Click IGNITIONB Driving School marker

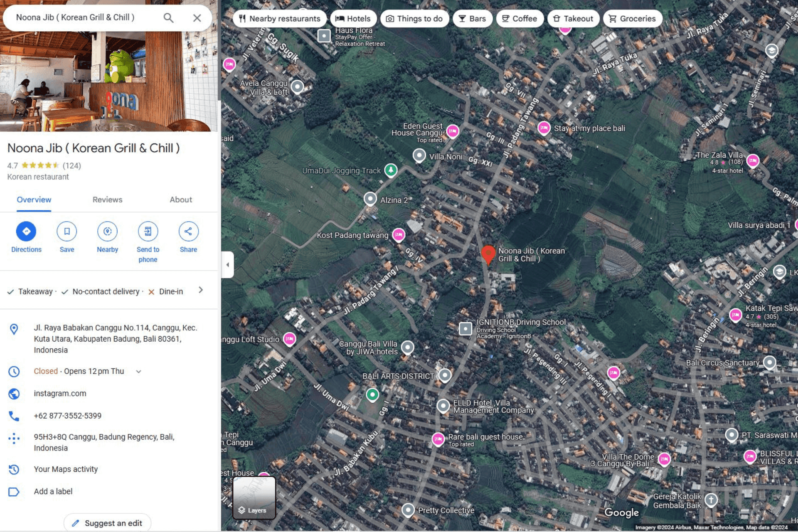click(x=465, y=328)
